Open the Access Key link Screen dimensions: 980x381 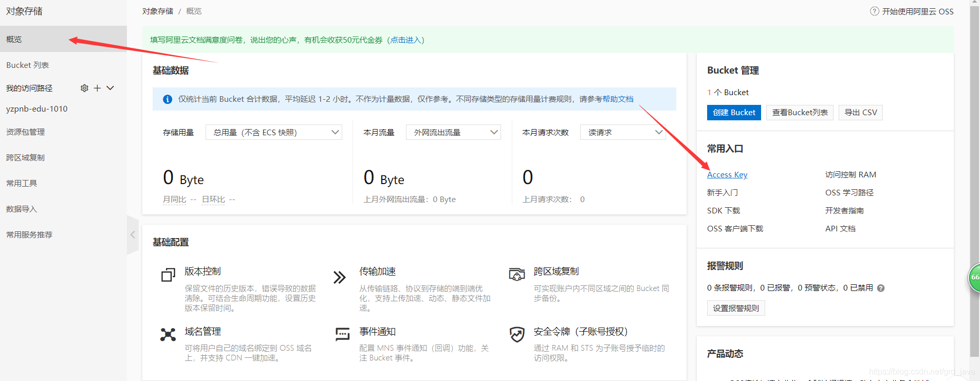coord(727,175)
